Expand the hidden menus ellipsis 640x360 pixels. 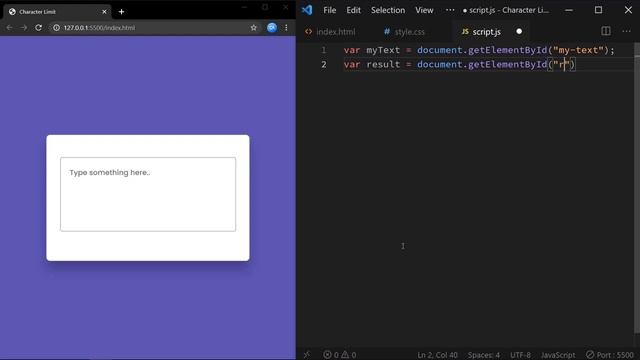(x=450, y=10)
